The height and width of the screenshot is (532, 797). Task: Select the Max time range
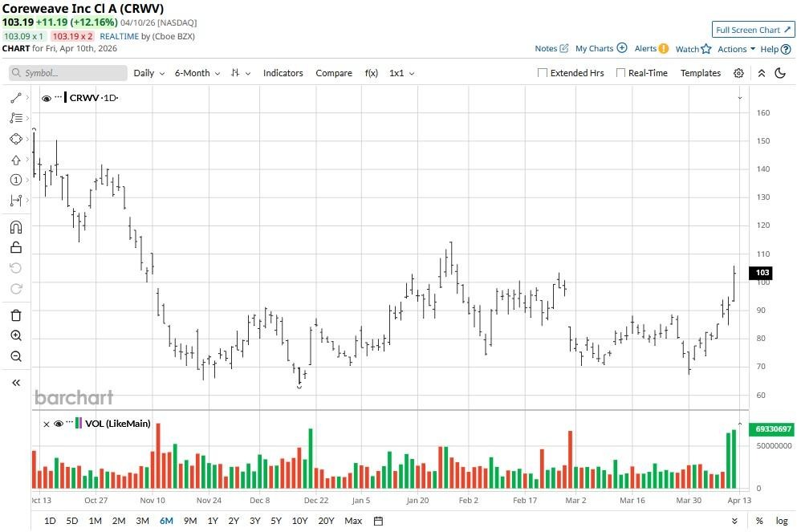tap(353, 521)
